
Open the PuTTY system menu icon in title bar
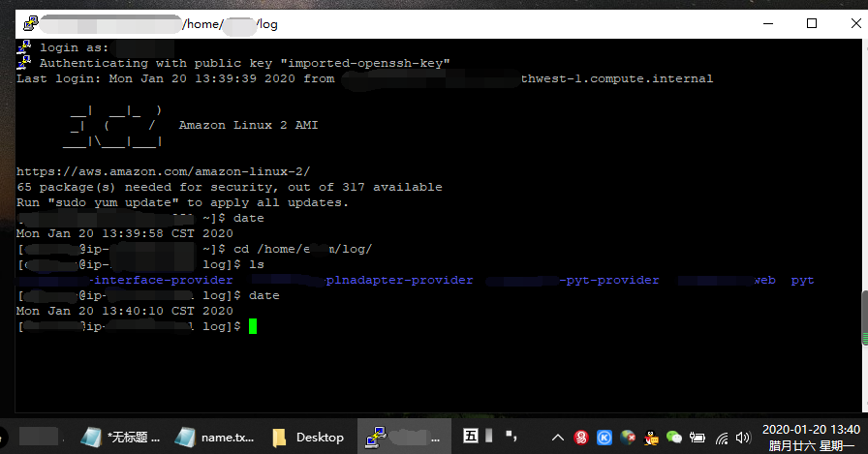pyautogui.click(x=30, y=24)
